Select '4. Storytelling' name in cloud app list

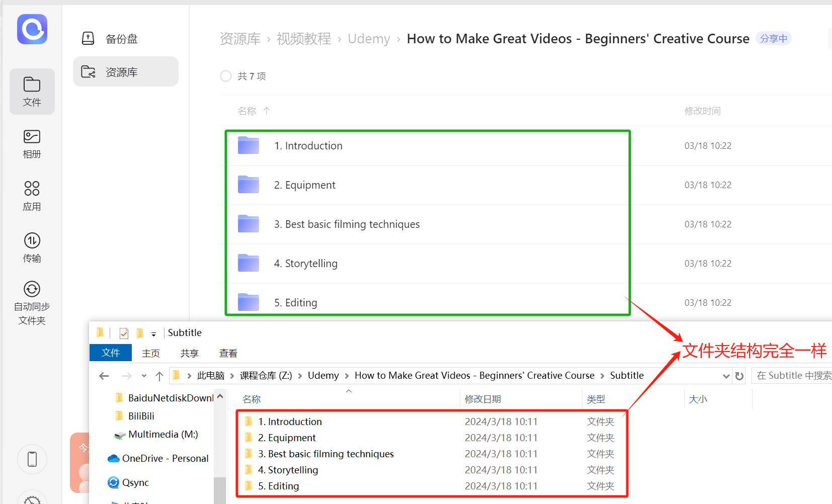click(306, 264)
